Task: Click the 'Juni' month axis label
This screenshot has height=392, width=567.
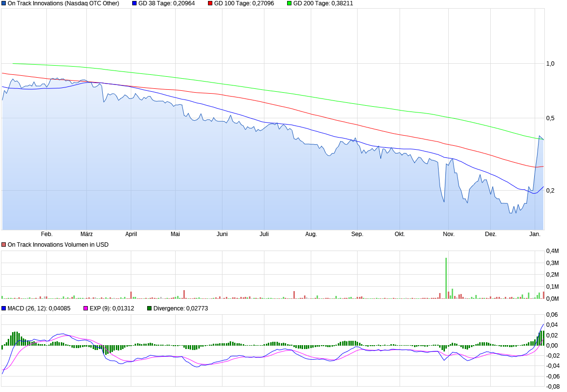Action: point(222,234)
